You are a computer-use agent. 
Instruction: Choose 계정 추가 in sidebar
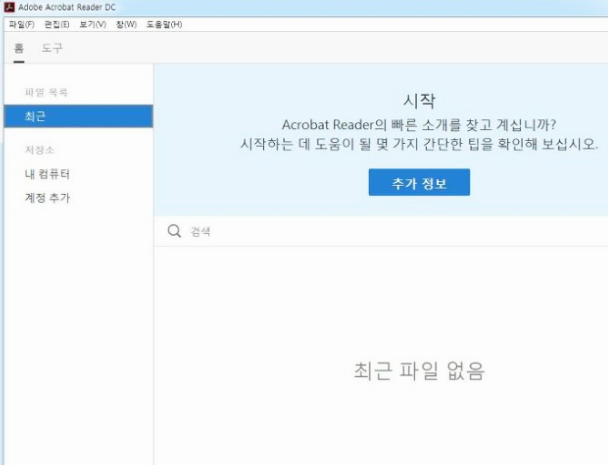[47, 198]
